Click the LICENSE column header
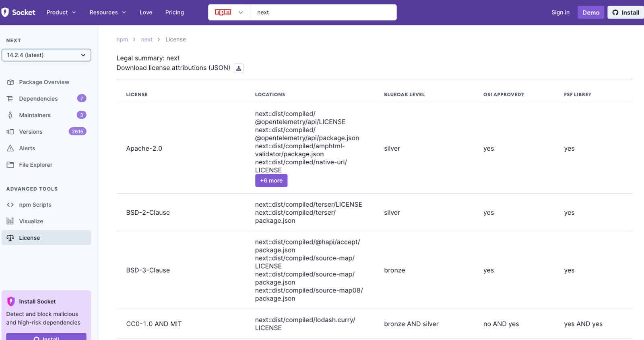Viewport: 644px width, 340px height. (137, 95)
